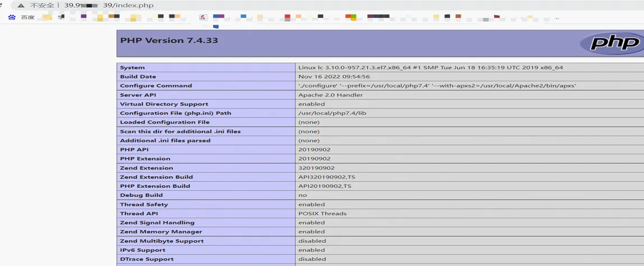
Task: Select the no value for Debug Build
Action: tap(302, 195)
